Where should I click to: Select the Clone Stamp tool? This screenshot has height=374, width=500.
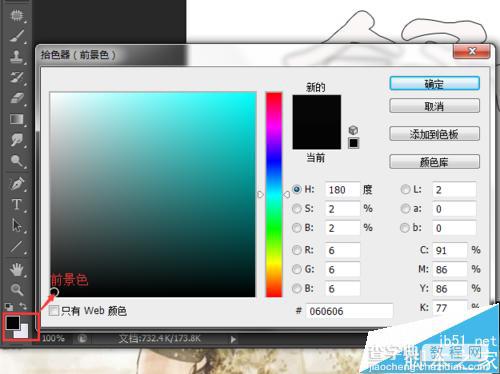17,56
